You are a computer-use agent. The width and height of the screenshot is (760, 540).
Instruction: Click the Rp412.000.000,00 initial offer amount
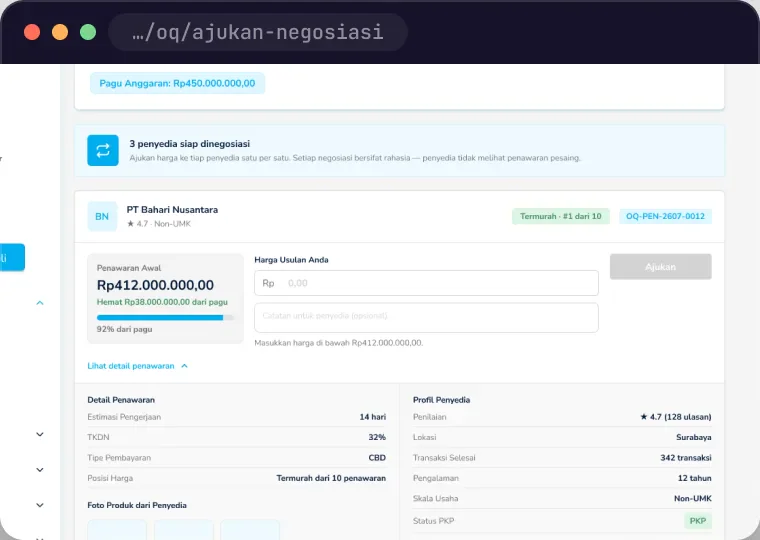click(x=155, y=285)
